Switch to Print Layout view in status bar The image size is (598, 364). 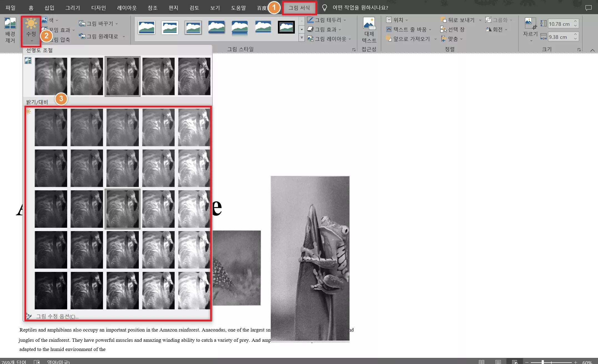[498, 362]
